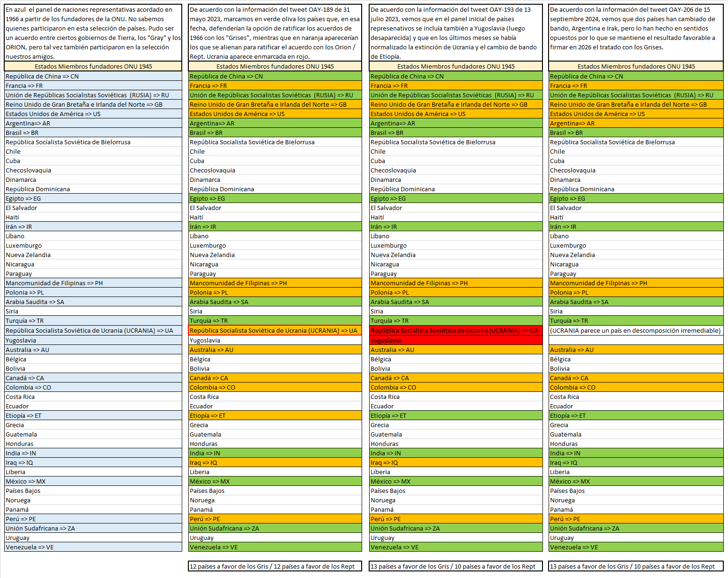Select the solid red Ucrania => UA cell

(x=456, y=330)
